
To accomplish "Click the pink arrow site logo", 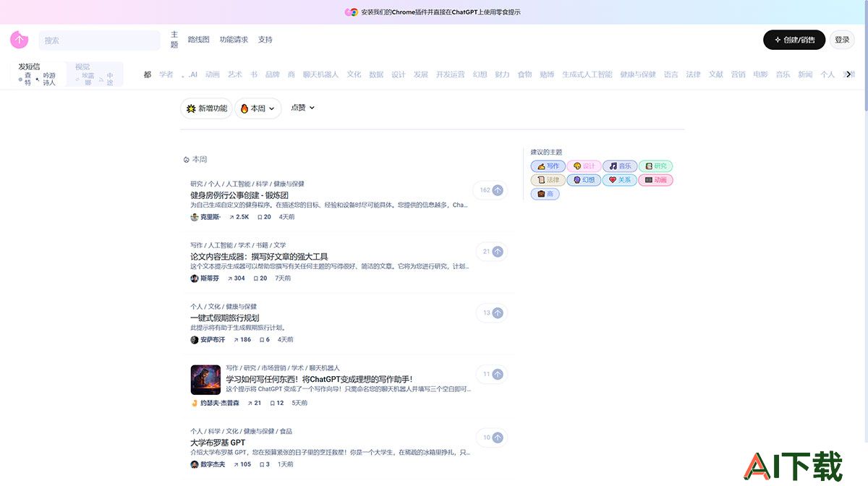I will click(x=19, y=40).
